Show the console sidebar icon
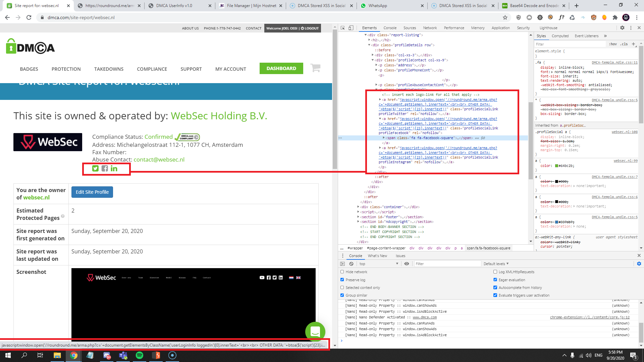Image resolution: width=644 pixels, height=362 pixels. 342,264
